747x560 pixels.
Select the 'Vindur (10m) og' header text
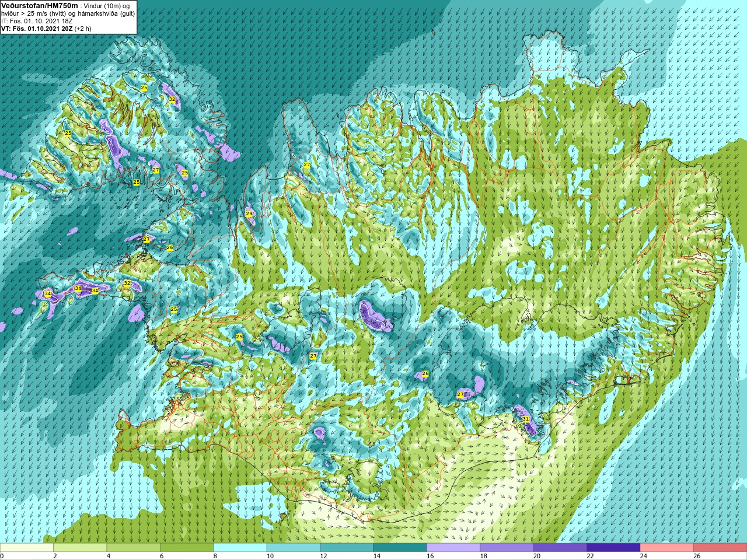click(107, 6)
